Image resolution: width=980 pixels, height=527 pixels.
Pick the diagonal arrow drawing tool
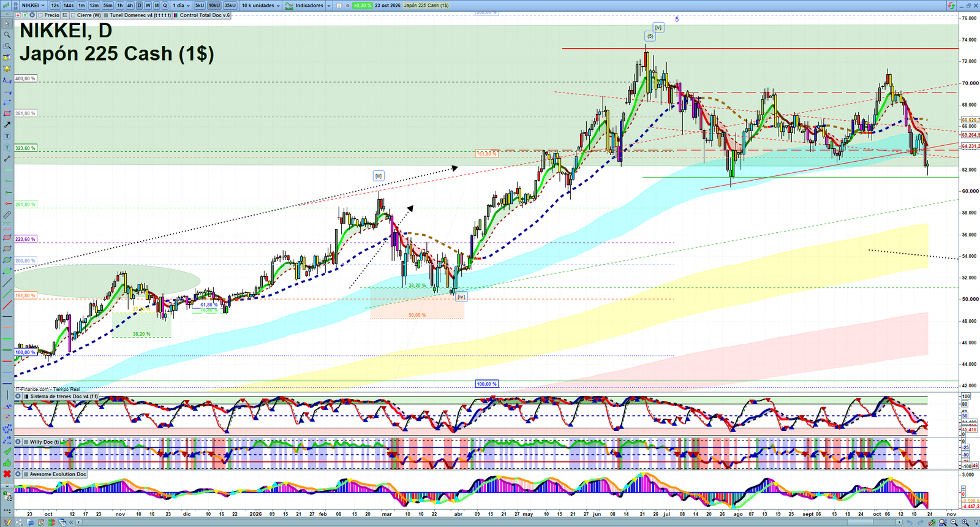[7, 125]
